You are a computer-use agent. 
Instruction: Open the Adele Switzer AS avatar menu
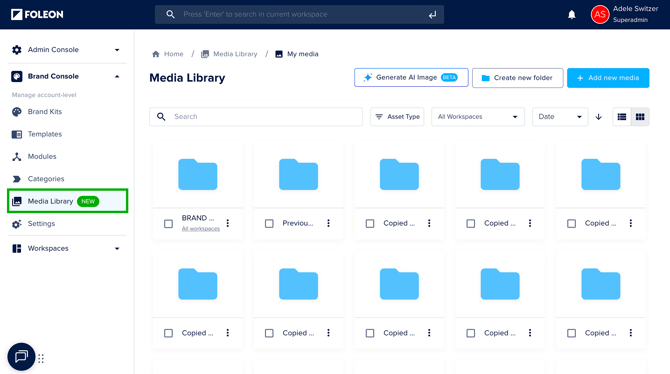599,15
